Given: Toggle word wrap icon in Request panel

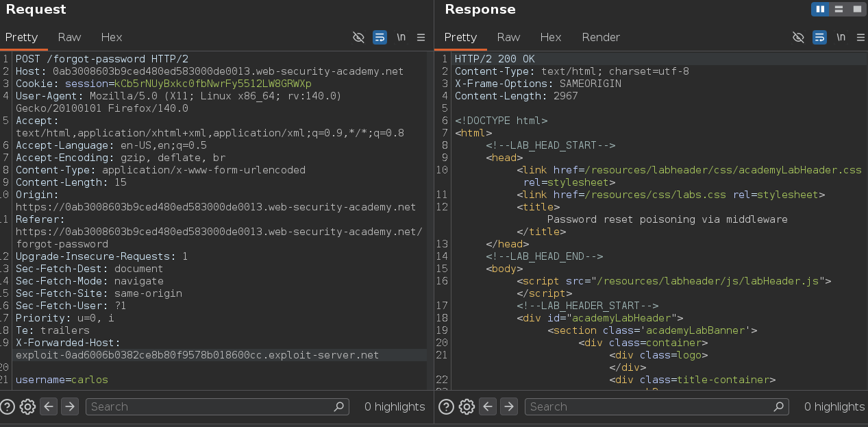Looking at the screenshot, I should (x=380, y=37).
